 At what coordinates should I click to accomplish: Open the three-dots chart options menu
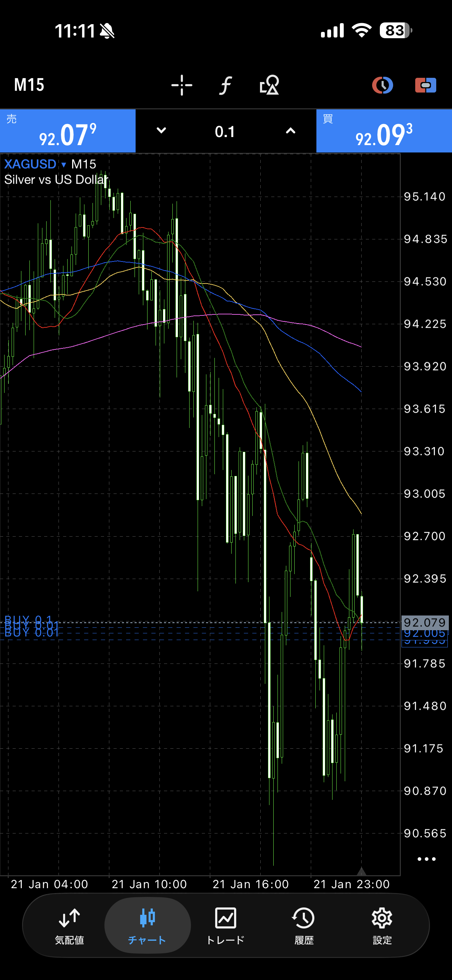(x=426, y=859)
